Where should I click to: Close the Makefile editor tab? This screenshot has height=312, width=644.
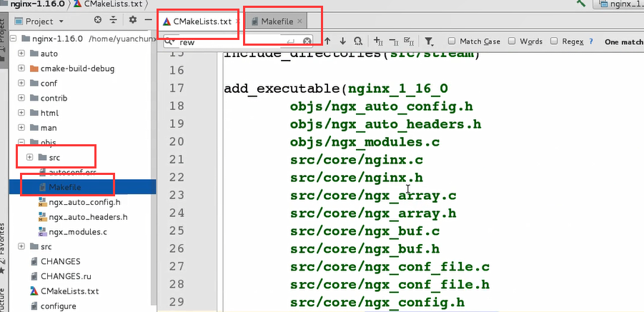point(299,21)
